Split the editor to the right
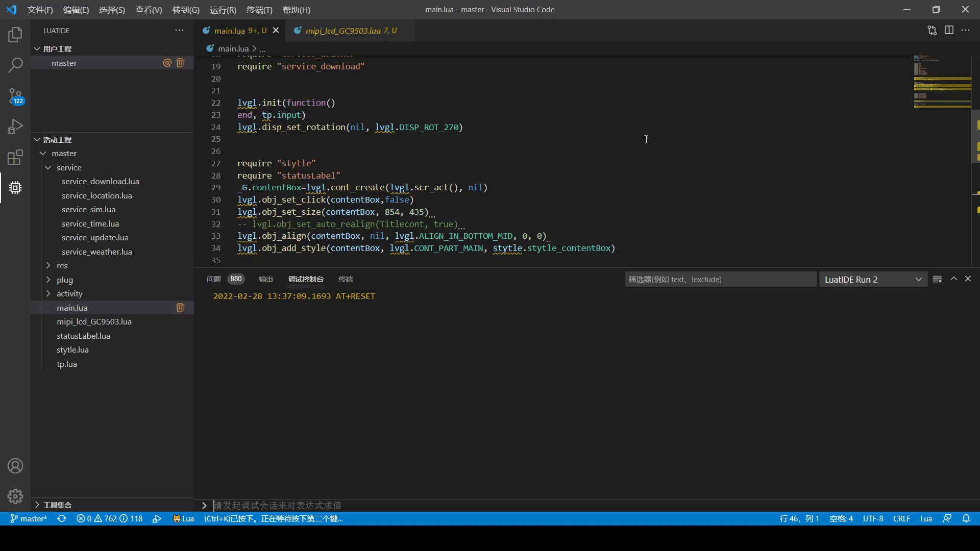Screen dimensions: 980x551 949,30
